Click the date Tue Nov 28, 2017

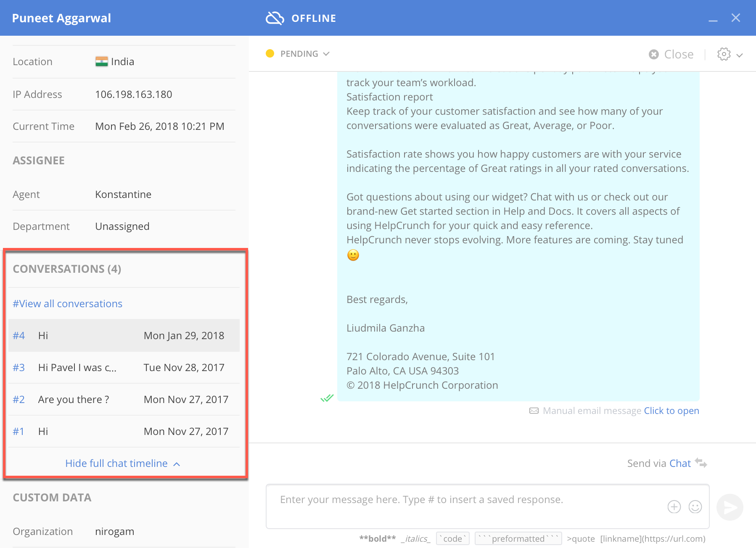tap(184, 367)
